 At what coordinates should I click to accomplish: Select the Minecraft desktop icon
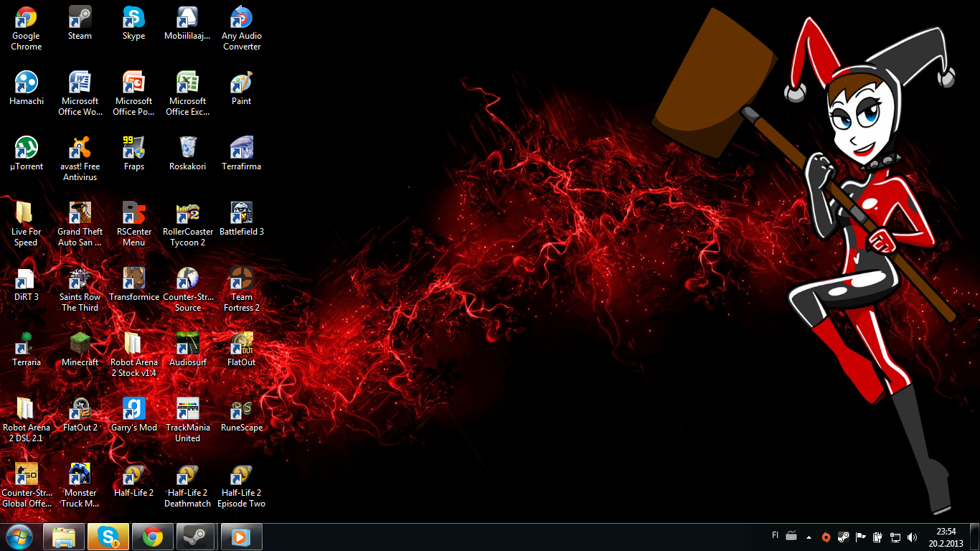[80, 350]
